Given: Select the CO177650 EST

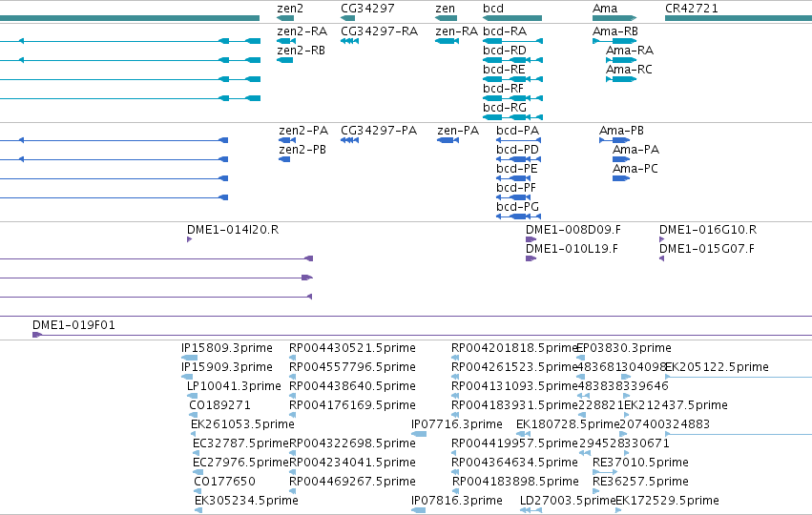Looking at the screenshot, I should tap(225, 482).
